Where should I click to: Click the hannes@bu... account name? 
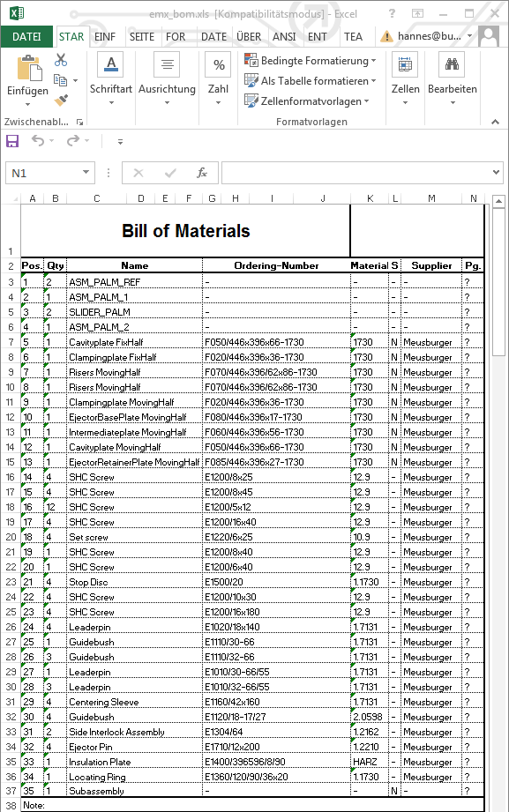430,36
